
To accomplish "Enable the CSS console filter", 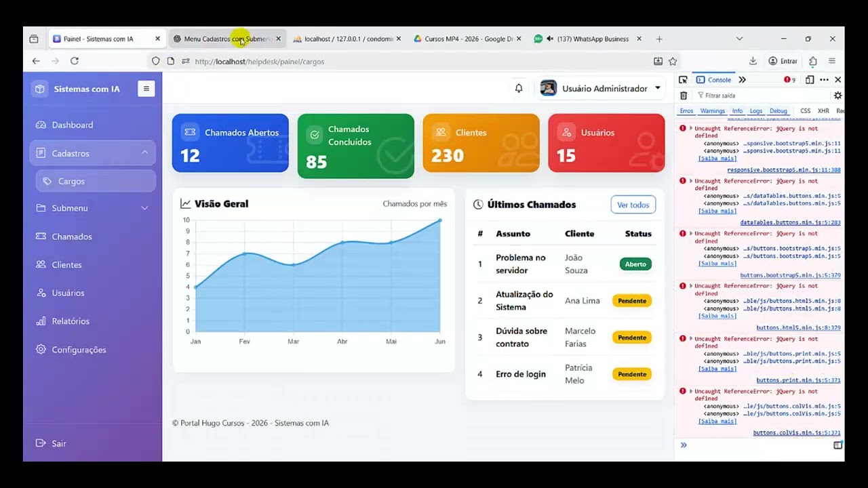I will tap(805, 110).
